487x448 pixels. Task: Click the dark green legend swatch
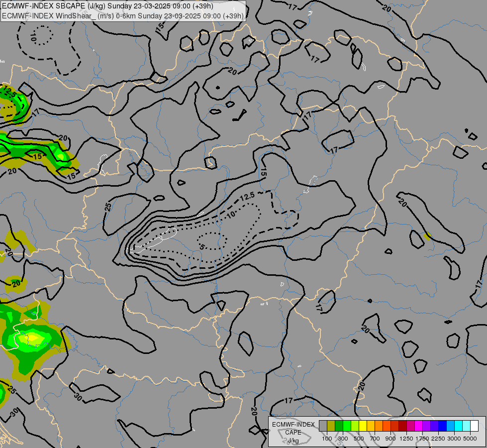point(339,426)
